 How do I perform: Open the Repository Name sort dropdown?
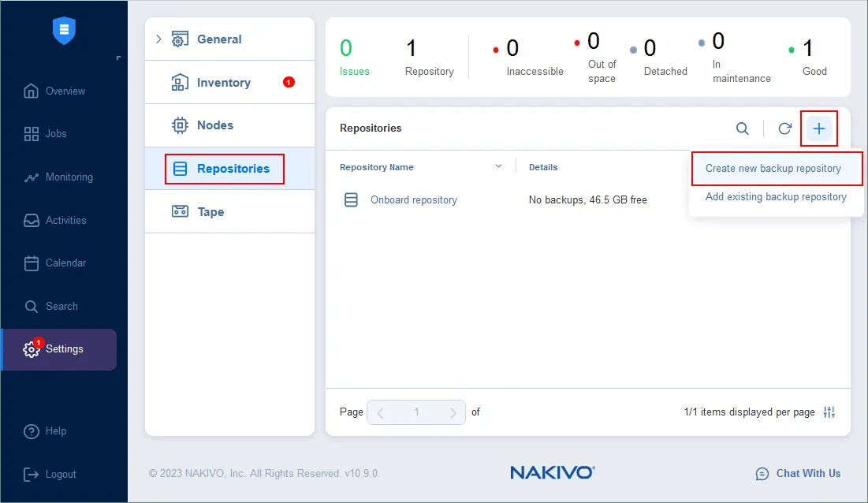497,166
